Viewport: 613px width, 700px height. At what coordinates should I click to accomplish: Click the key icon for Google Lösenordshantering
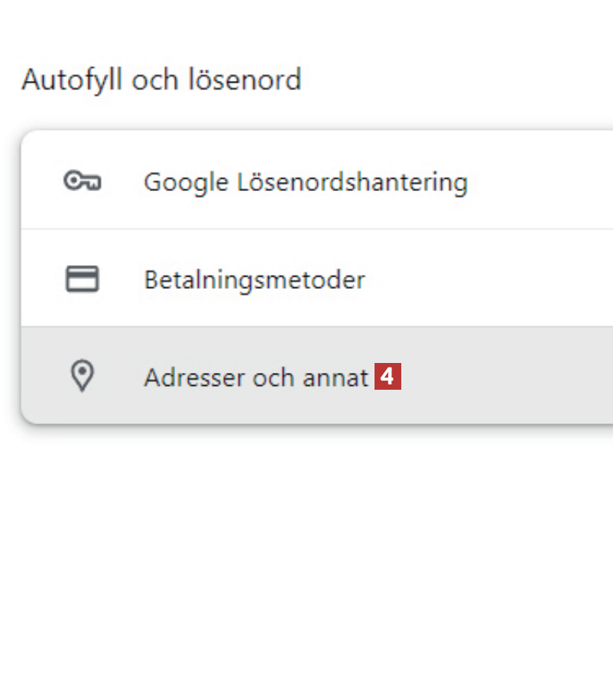pos(82,181)
